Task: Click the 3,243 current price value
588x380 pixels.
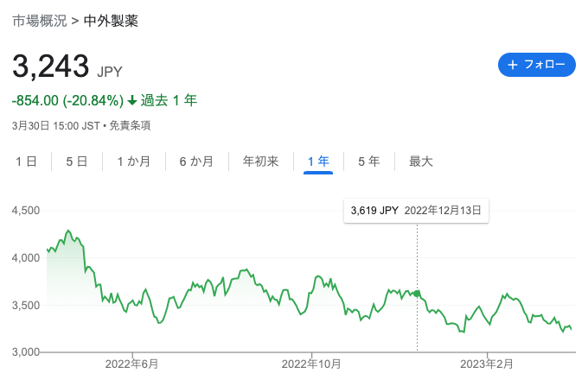Action: [51, 66]
